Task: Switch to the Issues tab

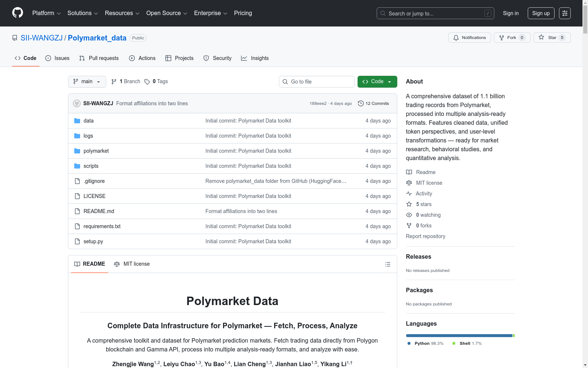Action: pos(57,58)
